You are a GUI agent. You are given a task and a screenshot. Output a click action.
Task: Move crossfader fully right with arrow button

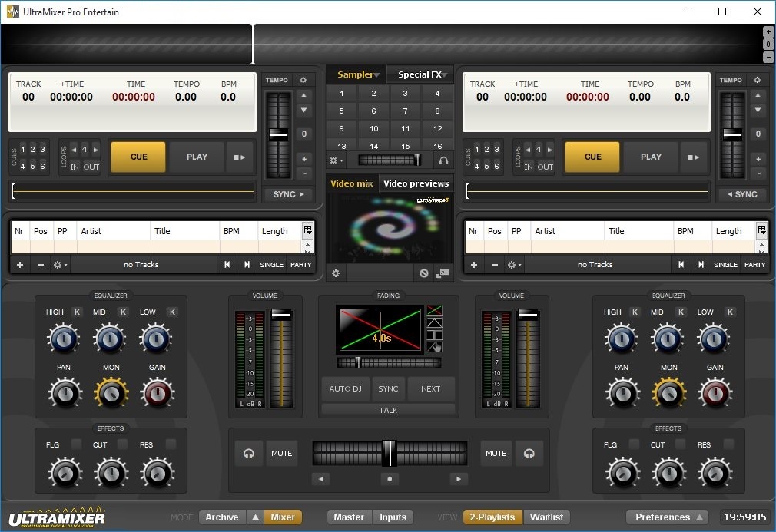(x=458, y=478)
